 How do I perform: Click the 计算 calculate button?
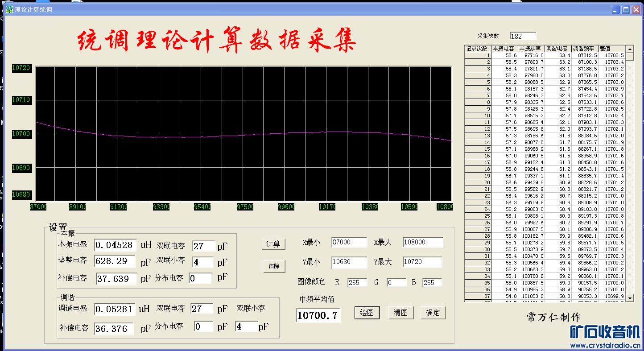[273, 244]
